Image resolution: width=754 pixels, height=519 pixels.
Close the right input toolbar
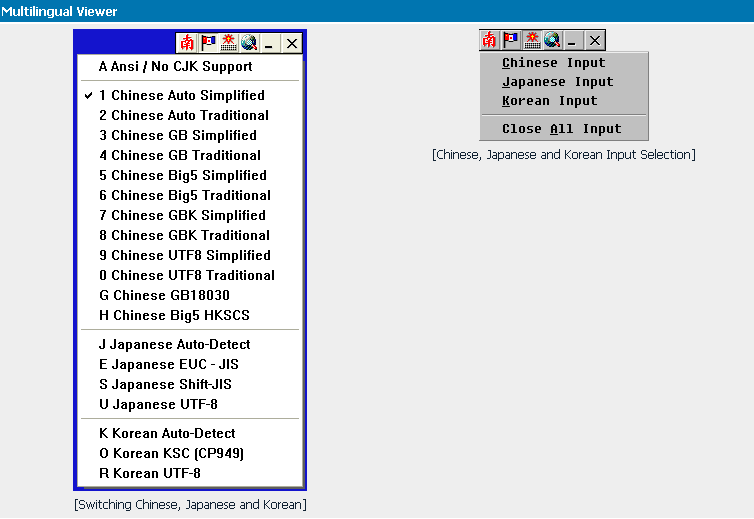pos(594,40)
